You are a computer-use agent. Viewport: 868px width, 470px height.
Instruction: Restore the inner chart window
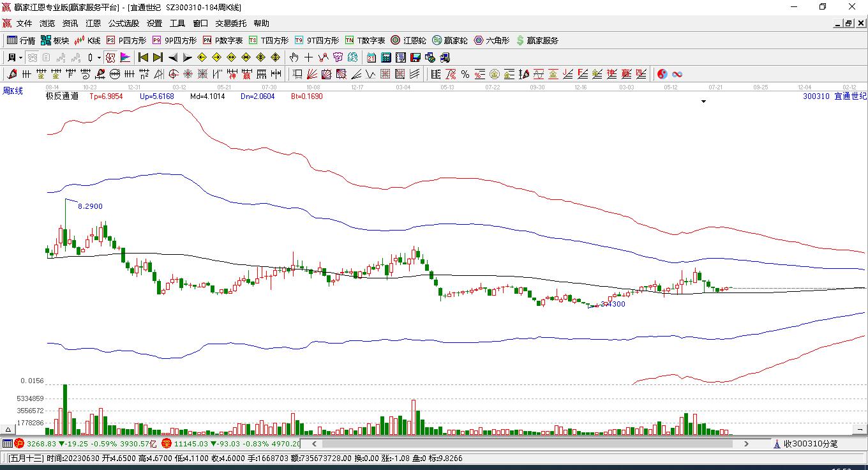[849, 24]
